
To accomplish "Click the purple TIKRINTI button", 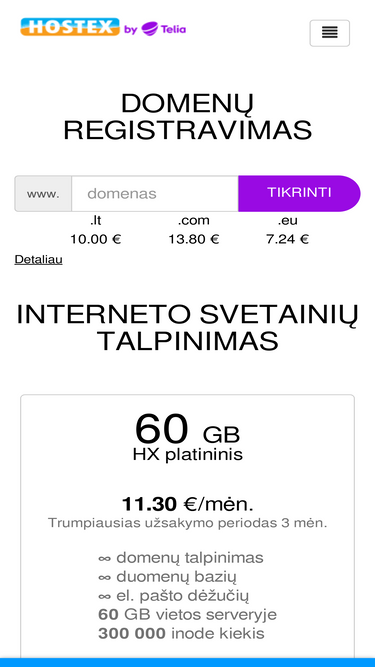I will point(299,194).
